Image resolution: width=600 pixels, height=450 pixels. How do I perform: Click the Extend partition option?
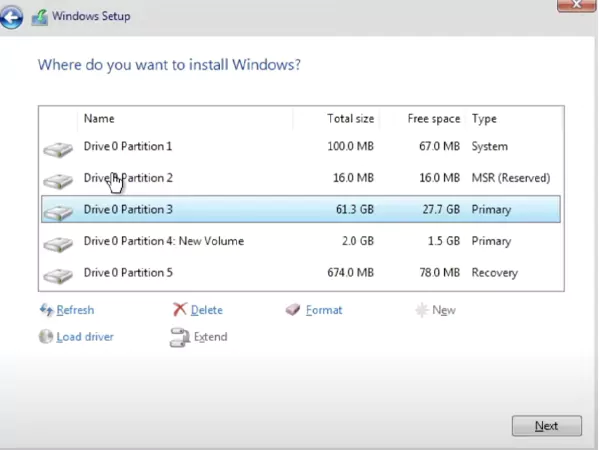point(210,337)
